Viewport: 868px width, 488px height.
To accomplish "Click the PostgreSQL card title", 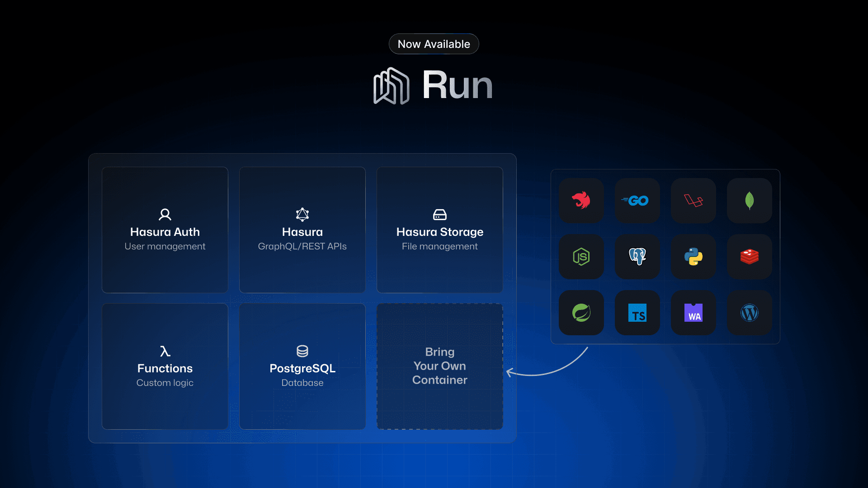I will (302, 368).
